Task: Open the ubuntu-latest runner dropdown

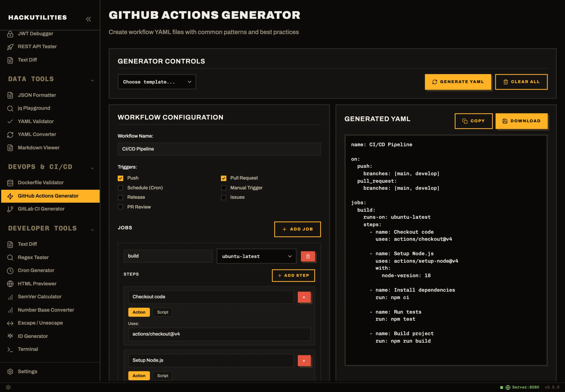Action: [x=256, y=256]
